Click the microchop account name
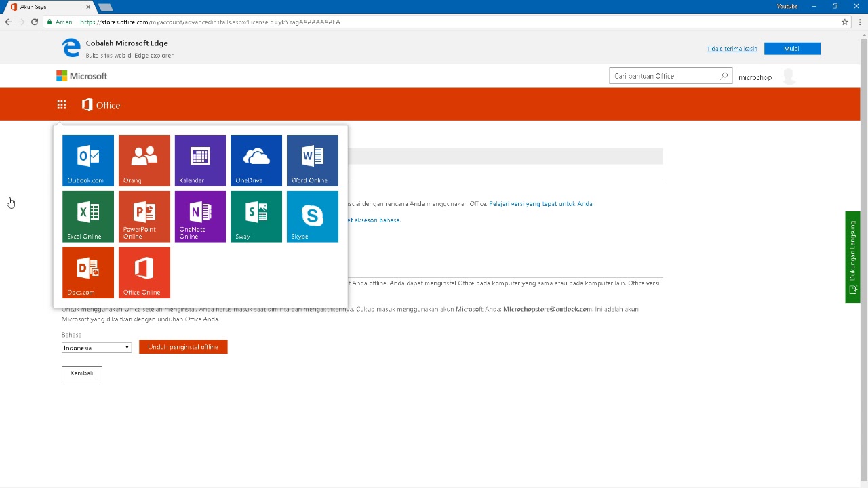This screenshot has height=488, width=868. tap(755, 77)
